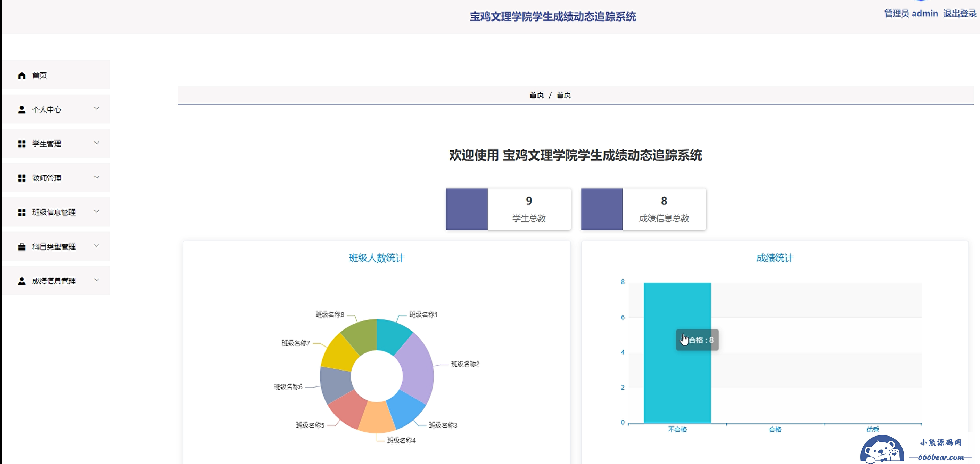
Task: Click the briefcase icon beside 科目类型管理
Action: pos(22,247)
